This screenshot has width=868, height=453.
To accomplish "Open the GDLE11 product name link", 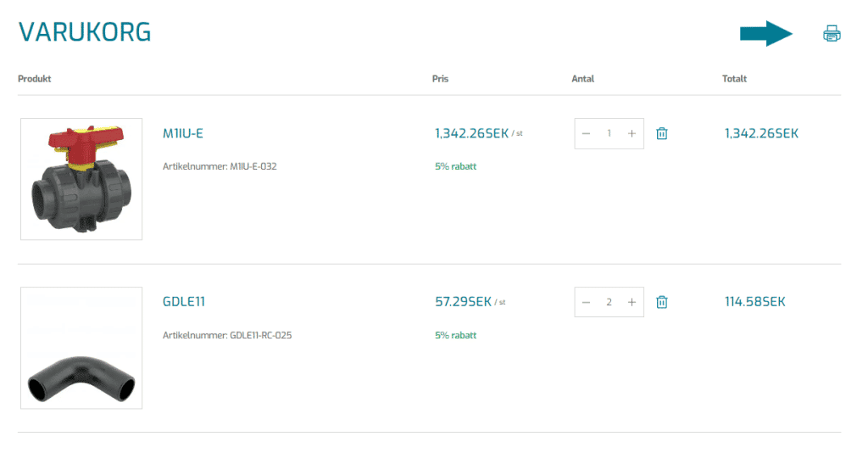I will [x=184, y=302].
